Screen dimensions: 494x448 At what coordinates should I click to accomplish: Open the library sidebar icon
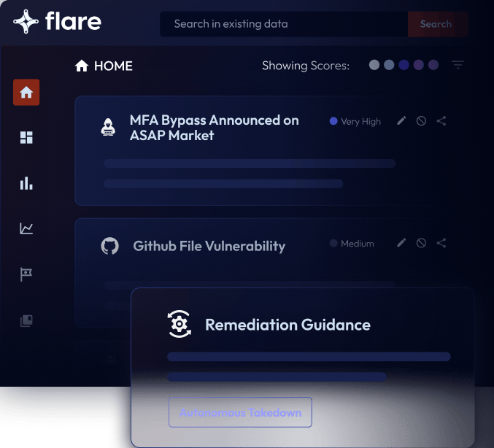coord(26,320)
